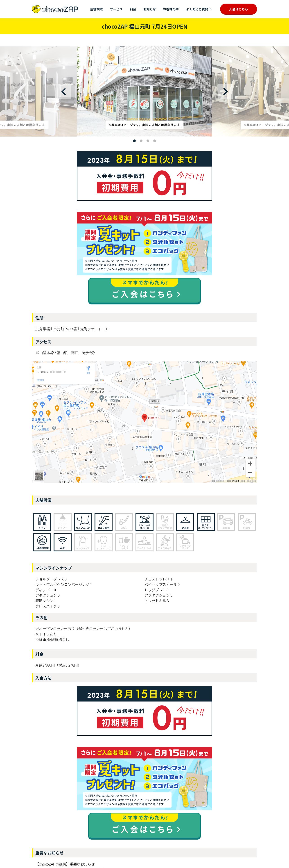The width and height of the screenshot is (289, 868).
Task: Click the lower green ご入会はこちら button
Action: [144, 826]
